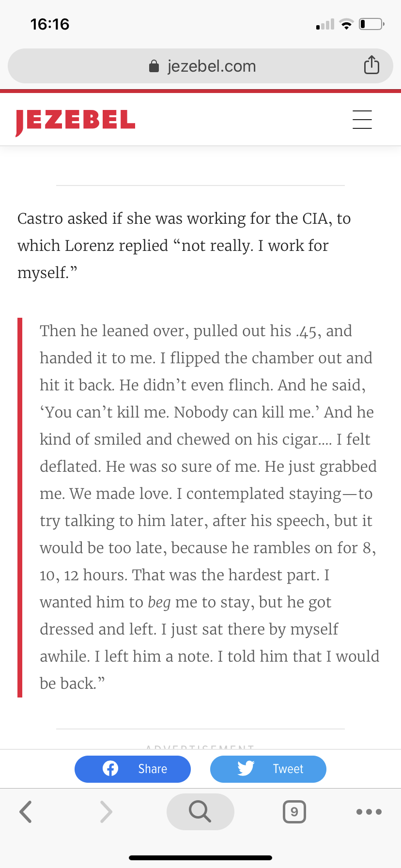Tap the 16:16 clock
This screenshot has height=868, width=401.
(50, 24)
